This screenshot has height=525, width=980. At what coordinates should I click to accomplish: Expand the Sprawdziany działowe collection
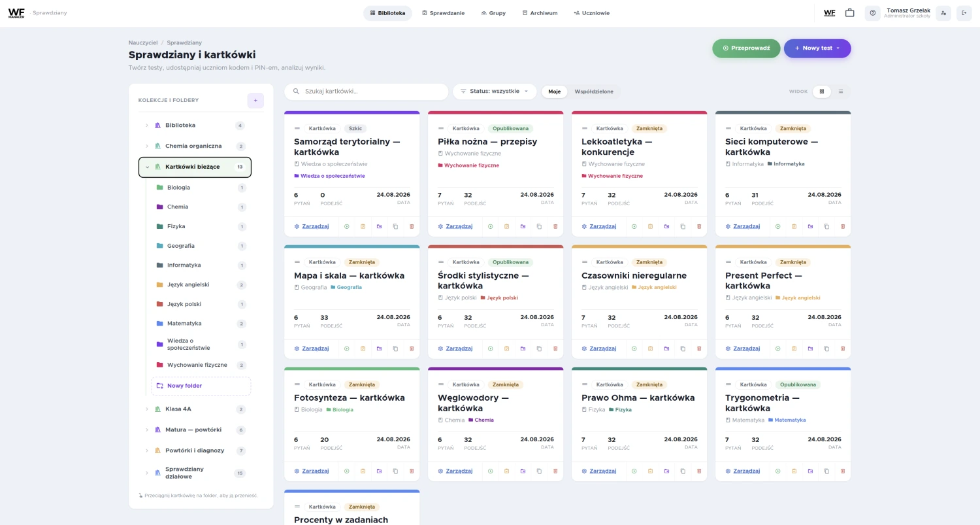tap(147, 473)
